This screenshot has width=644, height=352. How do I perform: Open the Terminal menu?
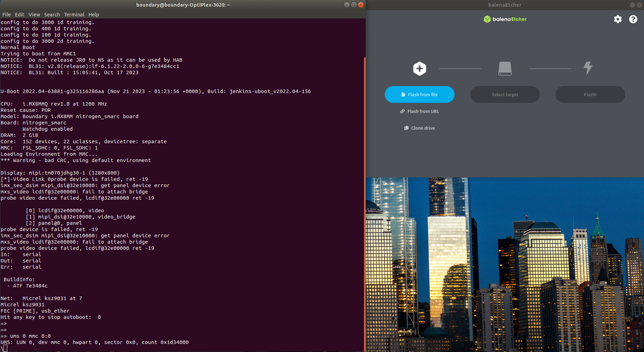tap(74, 15)
